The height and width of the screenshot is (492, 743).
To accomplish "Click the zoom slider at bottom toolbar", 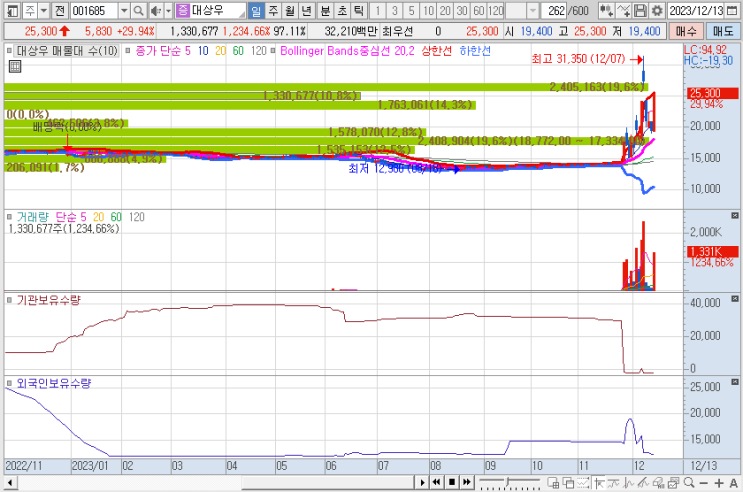I will [x=509, y=483].
